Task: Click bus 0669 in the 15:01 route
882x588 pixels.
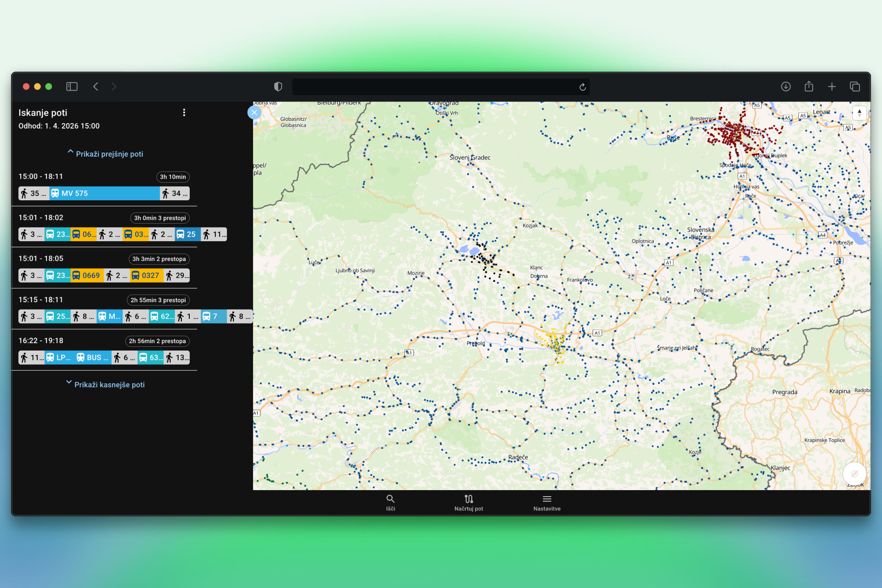Action: (x=87, y=275)
